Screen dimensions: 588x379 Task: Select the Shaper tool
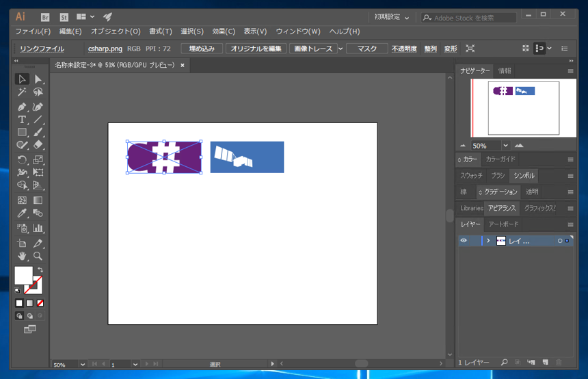click(x=22, y=145)
